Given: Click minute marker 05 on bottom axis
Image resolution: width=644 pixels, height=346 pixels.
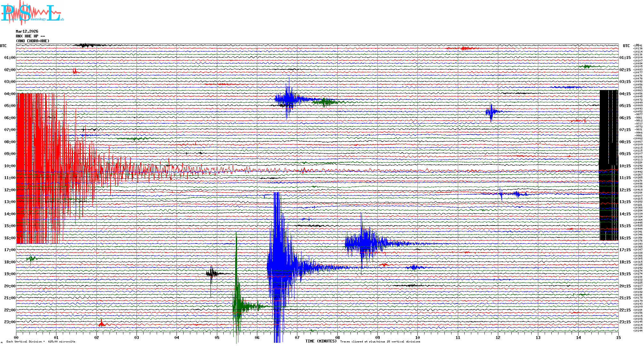Looking at the screenshot, I should (217, 337).
